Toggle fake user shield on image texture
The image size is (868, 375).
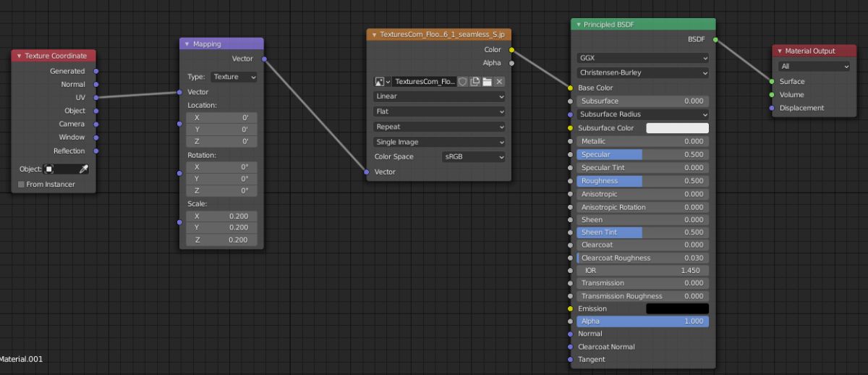(463, 82)
